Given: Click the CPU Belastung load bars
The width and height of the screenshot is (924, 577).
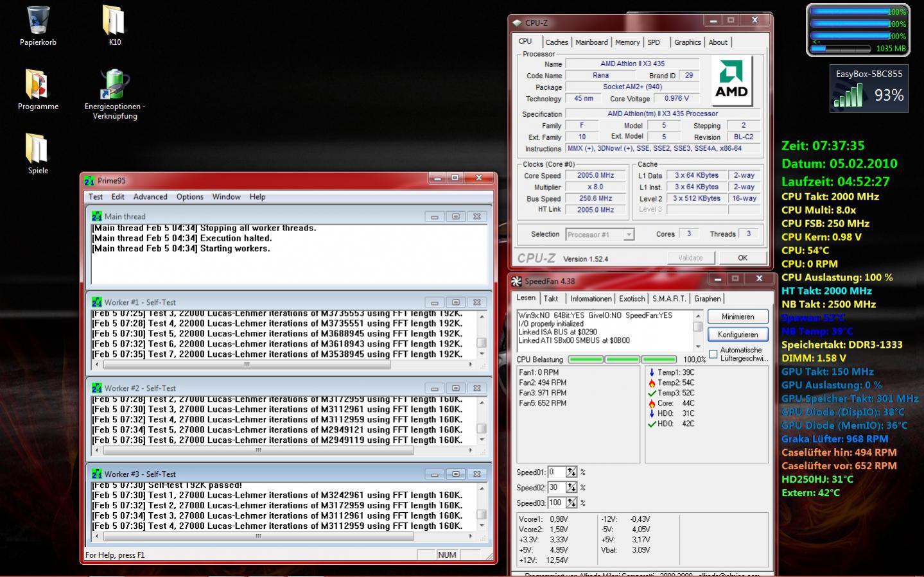Looking at the screenshot, I should (x=622, y=359).
